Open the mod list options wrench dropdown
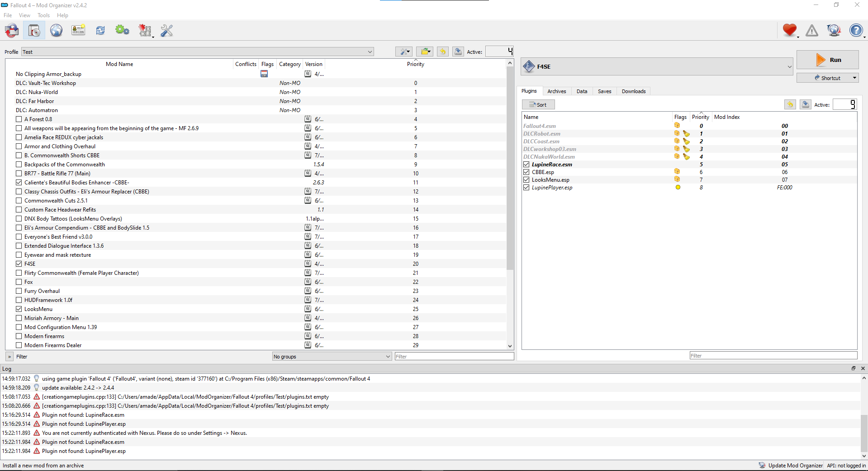This screenshot has height=471, width=868. pyautogui.click(x=403, y=52)
